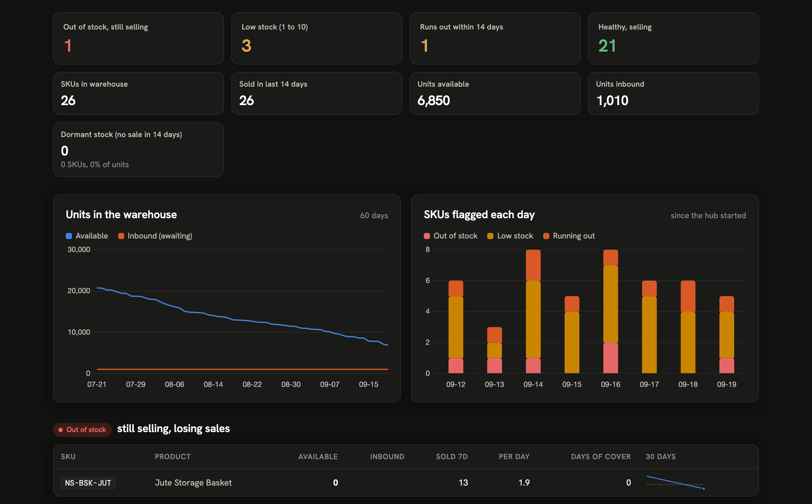Click the 09-16 stacked bar in chart
This screenshot has height=504, width=812.
click(x=611, y=311)
